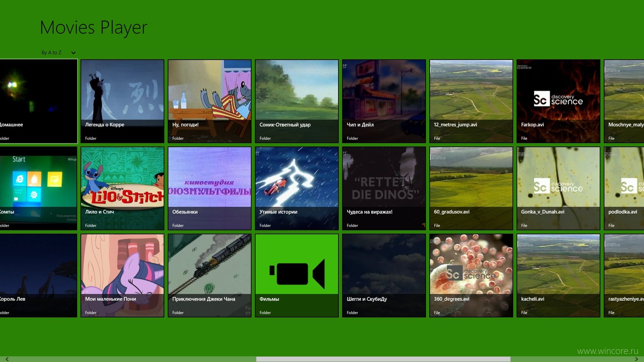The width and height of the screenshot is (644, 362).
Task: Play the 360_degrees.avi file
Action: click(x=471, y=276)
